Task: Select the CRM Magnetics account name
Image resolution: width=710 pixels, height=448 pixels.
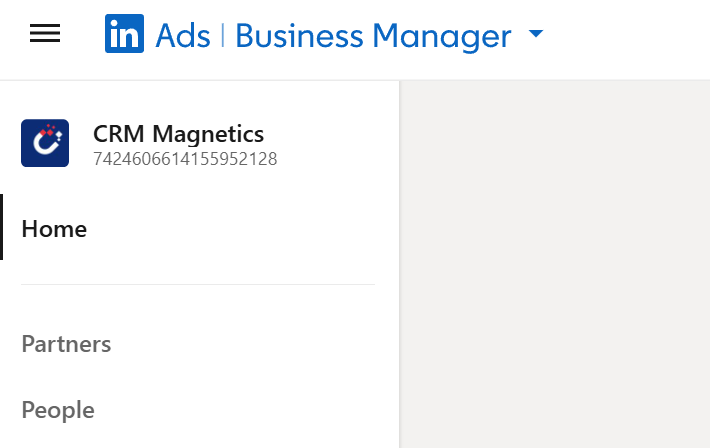Action: click(178, 134)
